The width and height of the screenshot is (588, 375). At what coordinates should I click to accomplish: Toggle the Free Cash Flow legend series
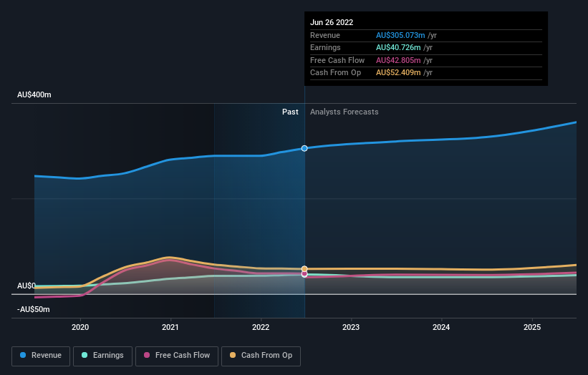pos(177,356)
